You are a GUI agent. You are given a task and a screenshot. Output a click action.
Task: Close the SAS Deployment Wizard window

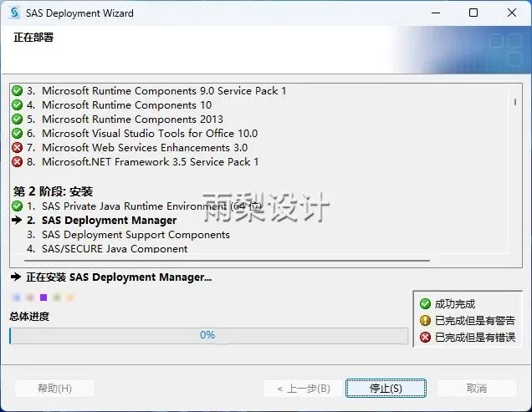[512, 13]
